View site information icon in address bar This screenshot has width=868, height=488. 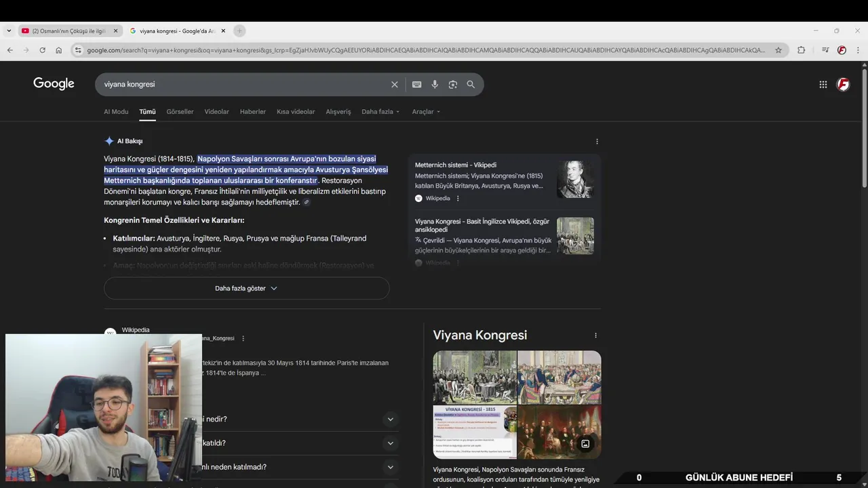78,50
